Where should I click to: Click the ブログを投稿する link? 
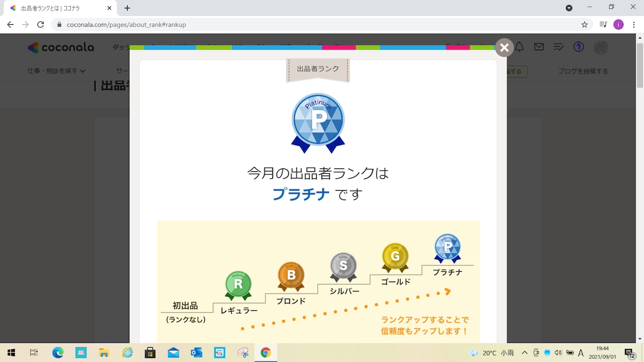[x=583, y=71]
